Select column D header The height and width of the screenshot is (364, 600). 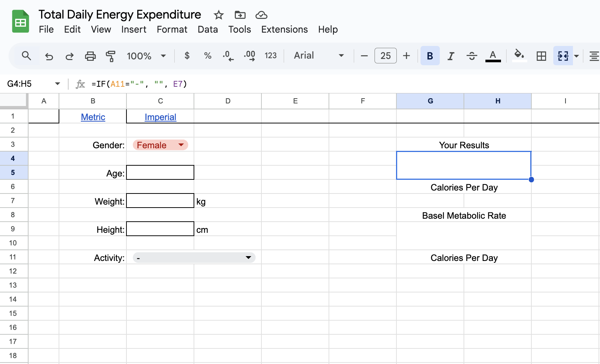pyautogui.click(x=228, y=101)
